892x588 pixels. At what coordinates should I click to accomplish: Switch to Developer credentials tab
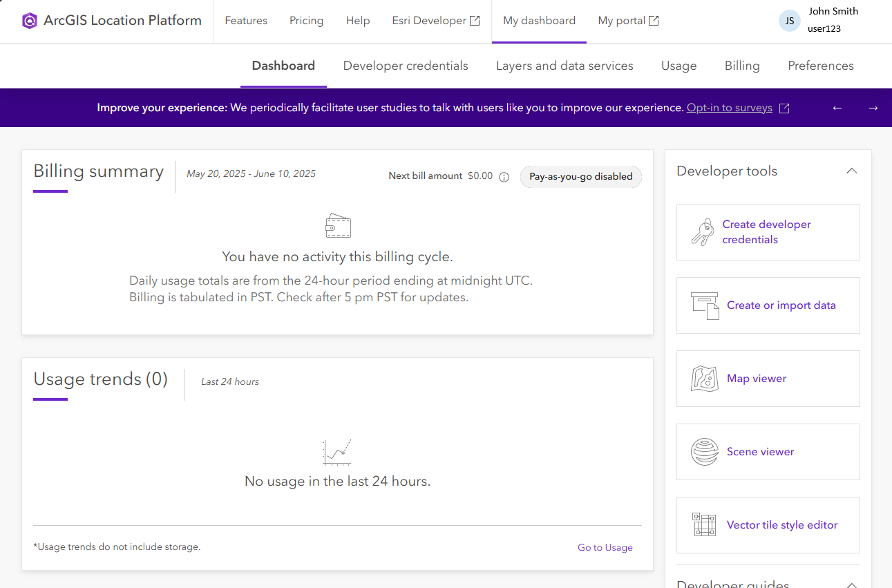click(406, 66)
